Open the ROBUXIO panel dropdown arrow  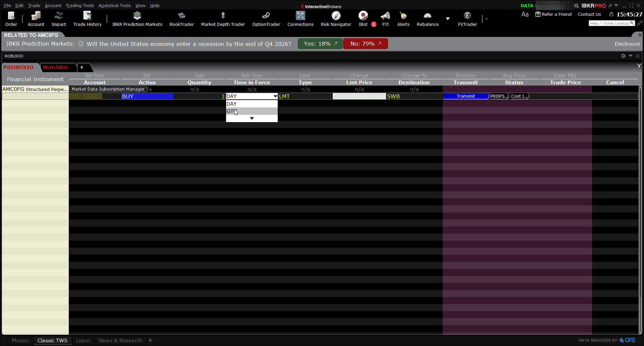pos(631,56)
